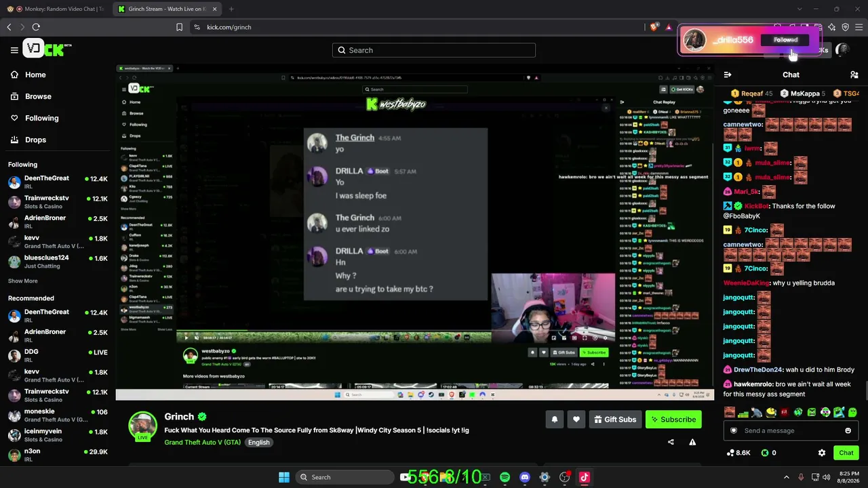Click the channel points 8.6K counter
The height and width of the screenshot is (488, 868).
(738, 453)
